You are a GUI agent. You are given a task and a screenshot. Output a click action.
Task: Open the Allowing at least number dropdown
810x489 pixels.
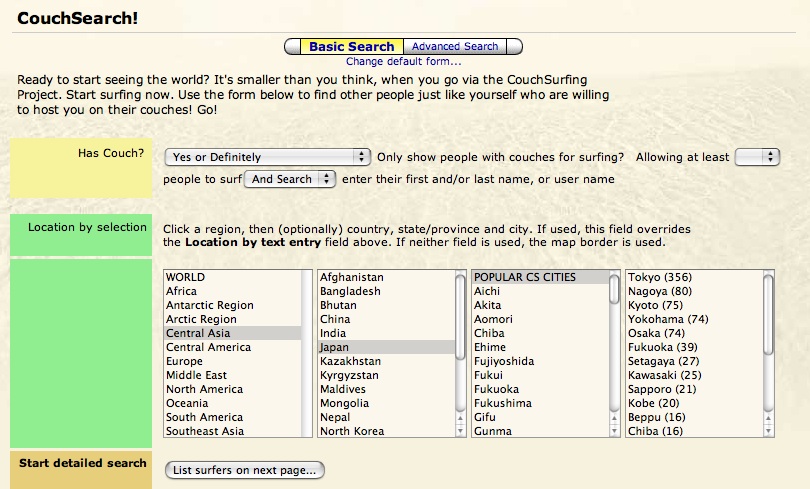757,157
